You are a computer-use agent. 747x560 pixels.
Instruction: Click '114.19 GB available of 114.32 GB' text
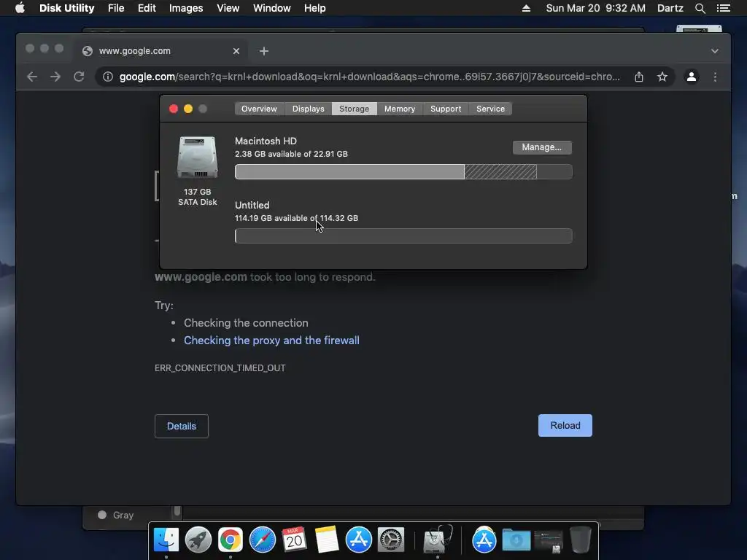pyautogui.click(x=296, y=218)
